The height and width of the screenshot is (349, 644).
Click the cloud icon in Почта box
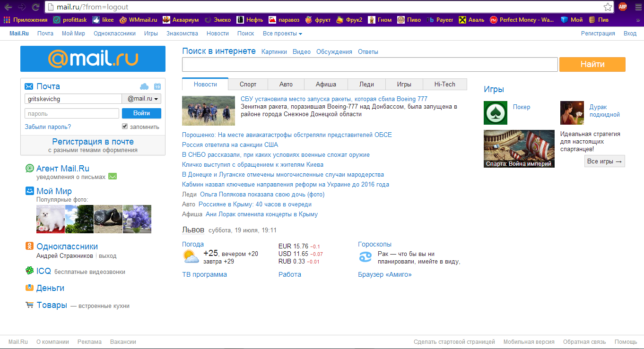(x=144, y=86)
